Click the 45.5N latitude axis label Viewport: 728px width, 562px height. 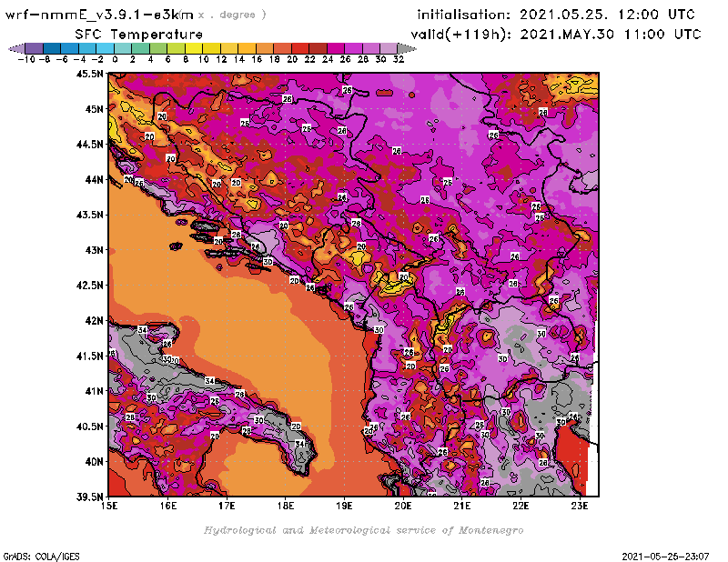pyautogui.click(x=88, y=74)
